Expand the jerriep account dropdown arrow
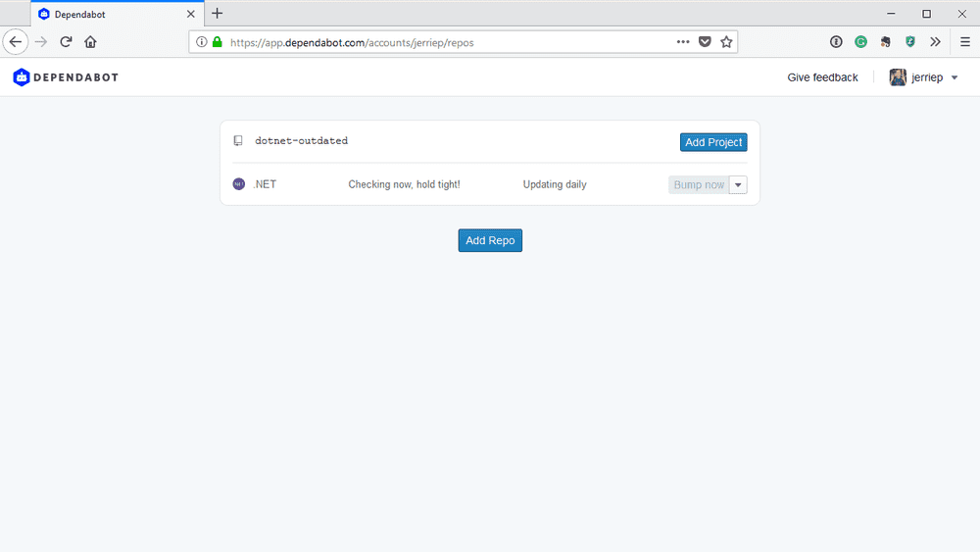Screen dimensions: 980x552 955,77
